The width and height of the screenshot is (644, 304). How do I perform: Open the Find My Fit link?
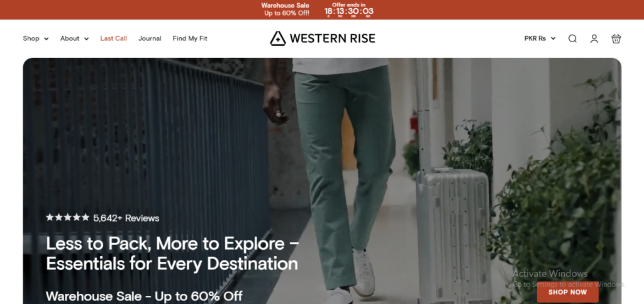pos(190,38)
